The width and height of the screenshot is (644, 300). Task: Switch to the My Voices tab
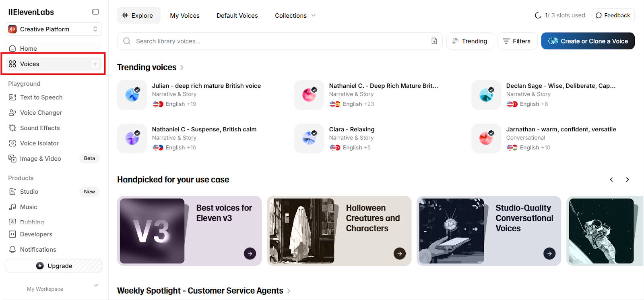(x=185, y=15)
